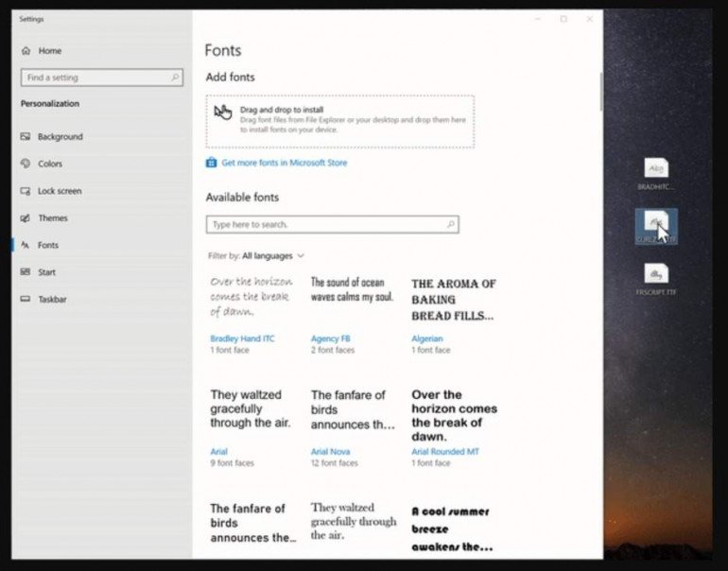Viewport: 728px width, 571px height.
Task: Open Bradley Hand ITC font details
Action: 242,338
